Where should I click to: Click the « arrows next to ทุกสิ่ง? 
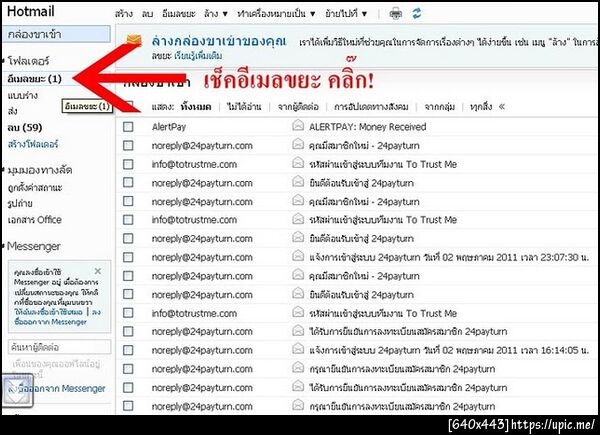[502, 107]
